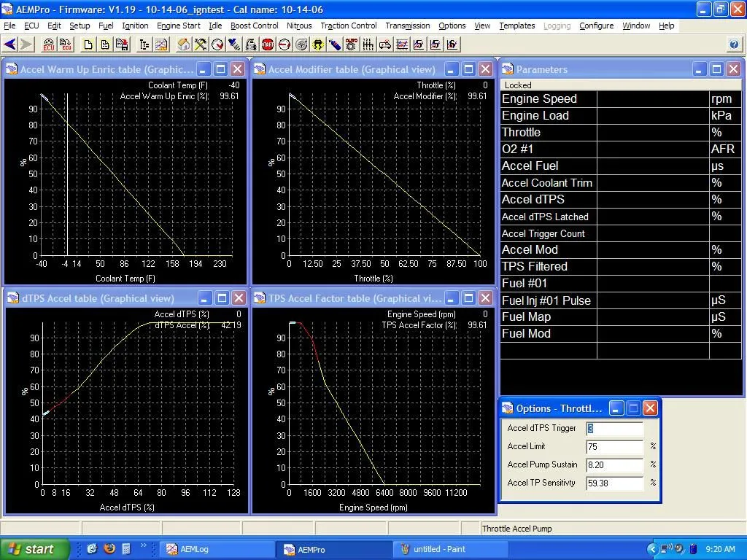Click the back navigation arrow
Image resolution: width=747 pixels, height=560 pixels.
[10, 44]
